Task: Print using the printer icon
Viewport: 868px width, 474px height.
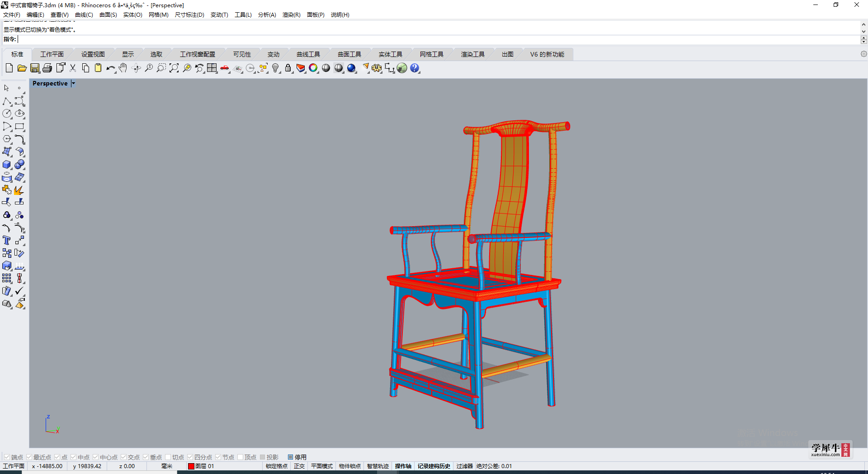Action: pyautogui.click(x=47, y=68)
